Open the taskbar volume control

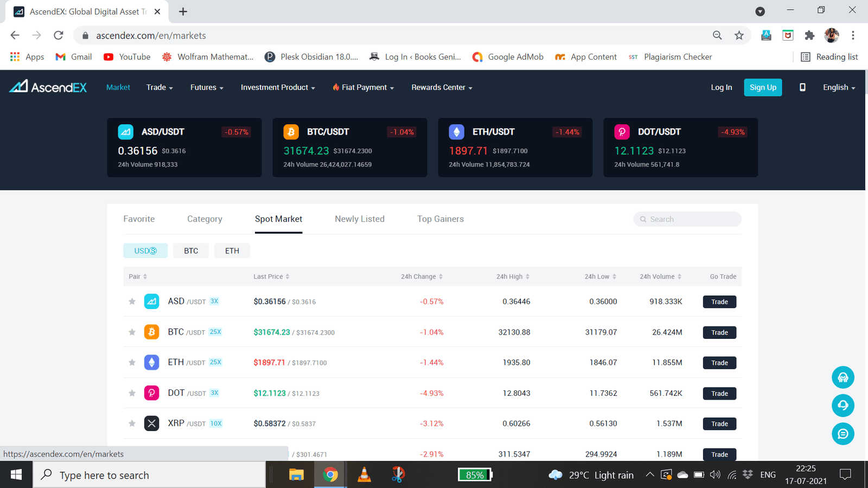pyautogui.click(x=716, y=475)
